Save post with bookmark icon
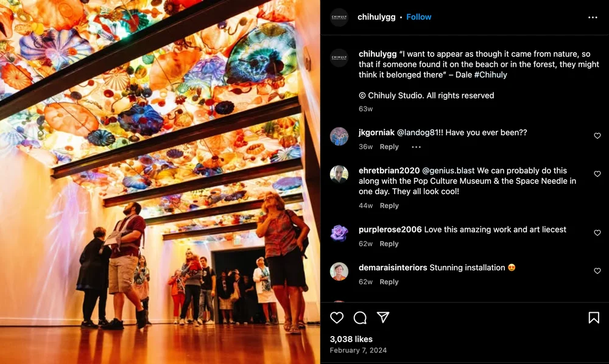This screenshot has height=364, width=609. coord(593,317)
